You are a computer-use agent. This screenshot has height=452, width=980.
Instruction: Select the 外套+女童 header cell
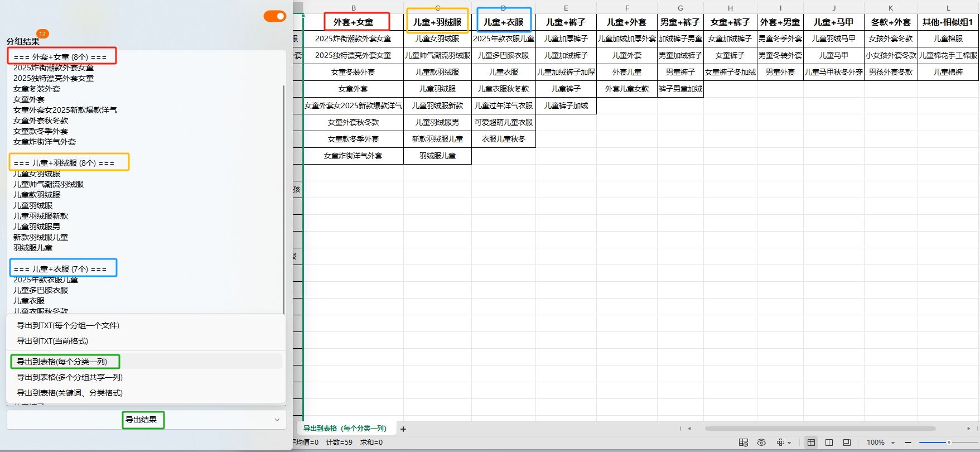pos(354,22)
